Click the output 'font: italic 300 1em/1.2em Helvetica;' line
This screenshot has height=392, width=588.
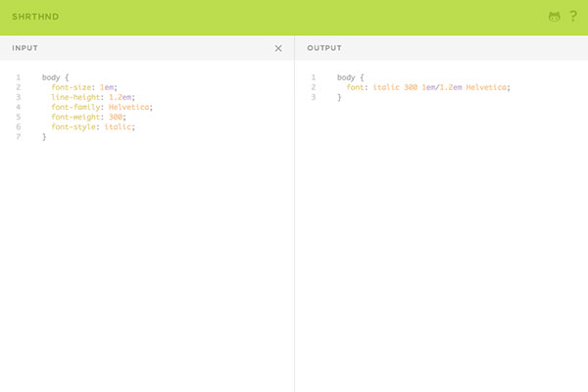(428, 87)
